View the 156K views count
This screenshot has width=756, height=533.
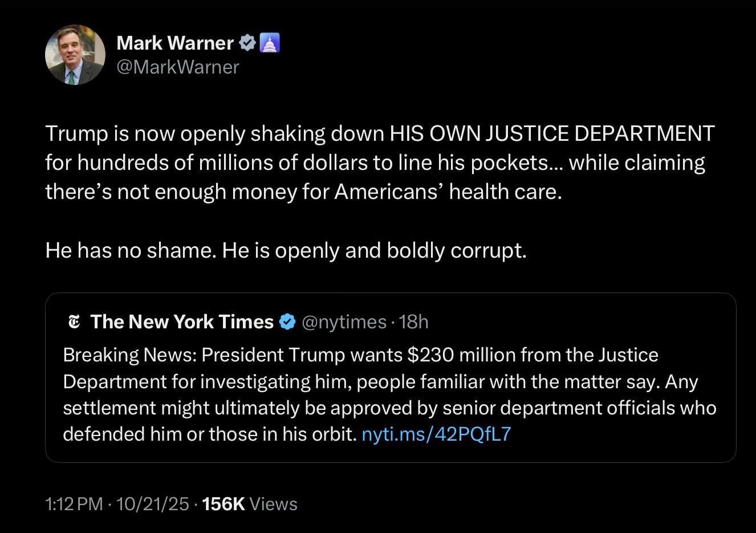pos(223,504)
